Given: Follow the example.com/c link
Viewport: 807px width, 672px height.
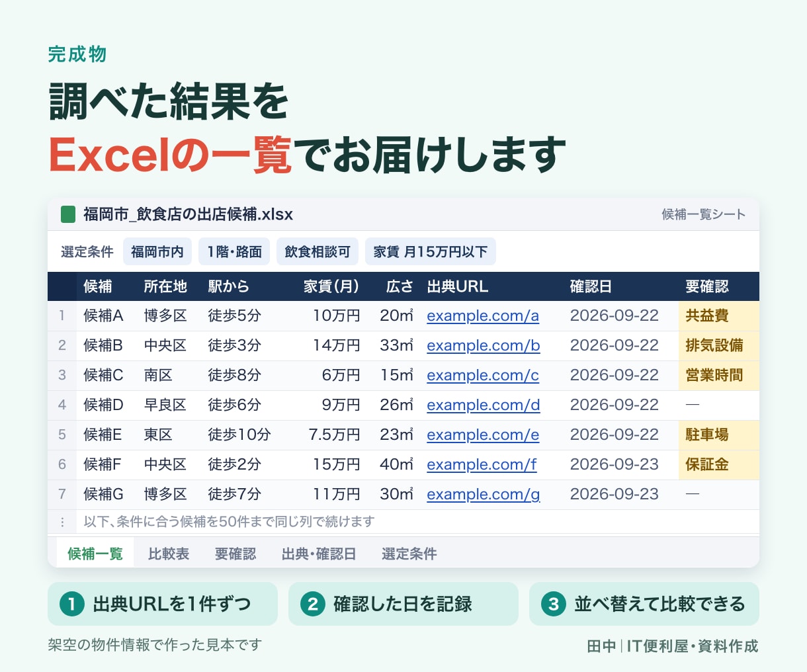Looking at the screenshot, I should (483, 375).
